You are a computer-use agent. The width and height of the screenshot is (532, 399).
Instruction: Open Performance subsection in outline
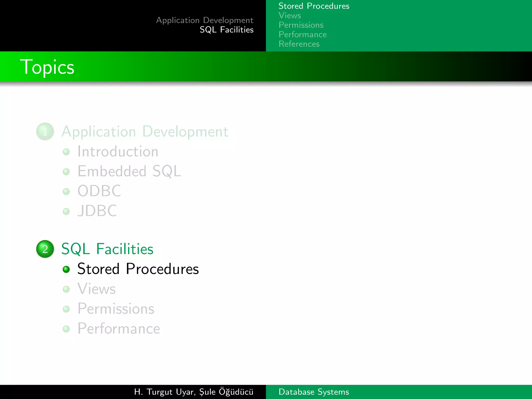coord(119,329)
